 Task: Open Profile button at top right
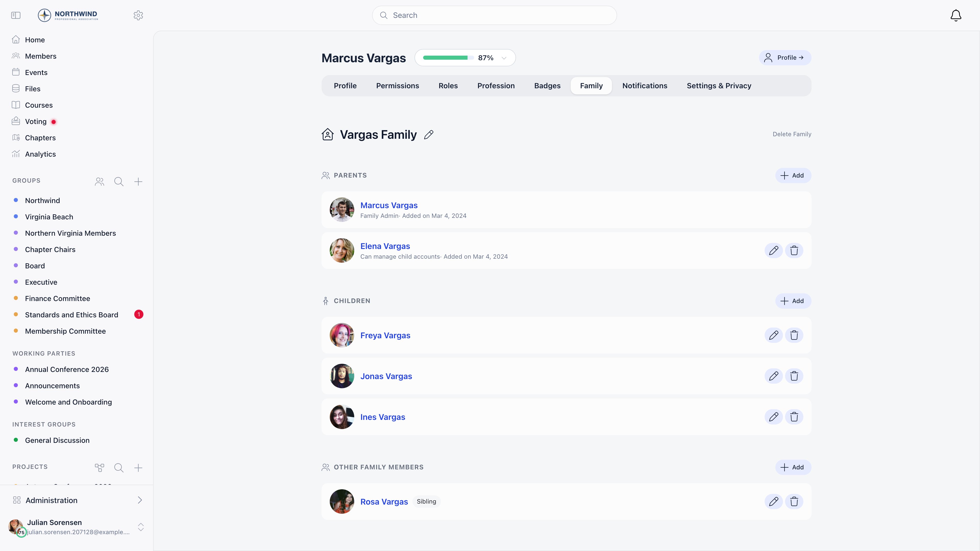pyautogui.click(x=785, y=58)
